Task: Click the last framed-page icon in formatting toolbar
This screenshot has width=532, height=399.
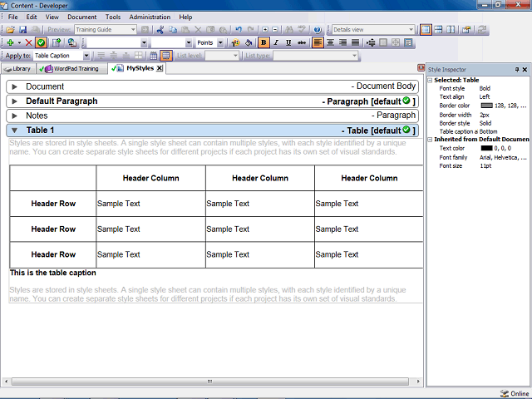Action: click(x=408, y=42)
